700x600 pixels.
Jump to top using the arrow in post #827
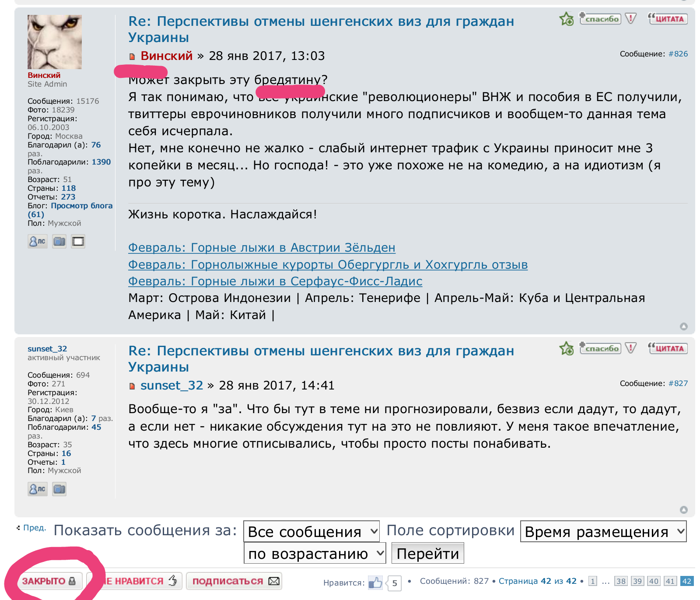click(x=684, y=509)
